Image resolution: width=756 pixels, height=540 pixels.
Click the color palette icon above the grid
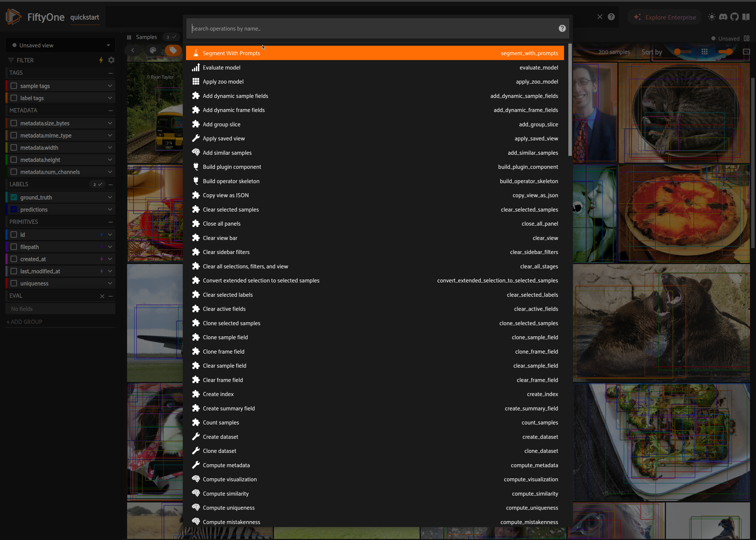[153, 50]
